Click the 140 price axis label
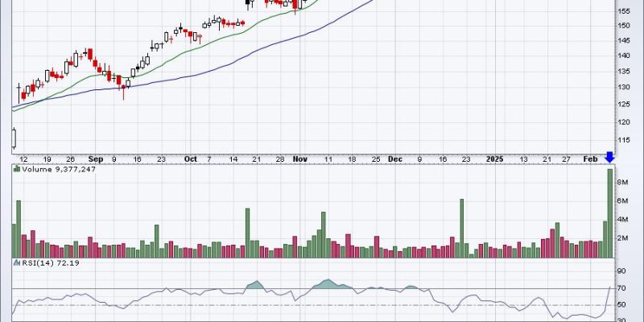 [623, 56]
